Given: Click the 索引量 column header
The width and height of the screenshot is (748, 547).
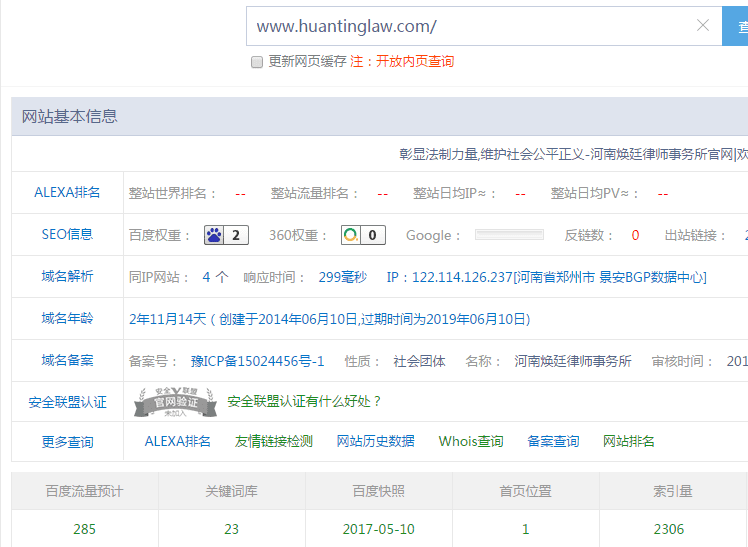Looking at the screenshot, I should [x=673, y=491].
